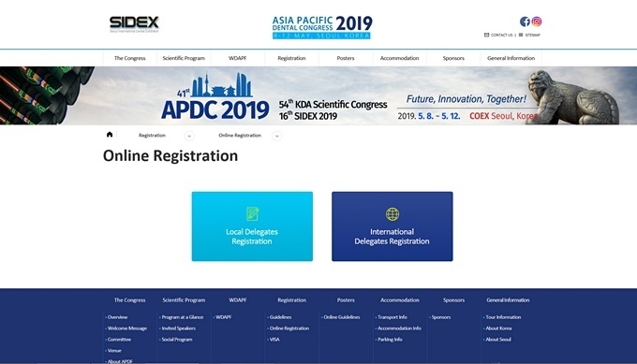Click footer heading The Congress
This screenshot has height=364, width=637.
(129, 300)
